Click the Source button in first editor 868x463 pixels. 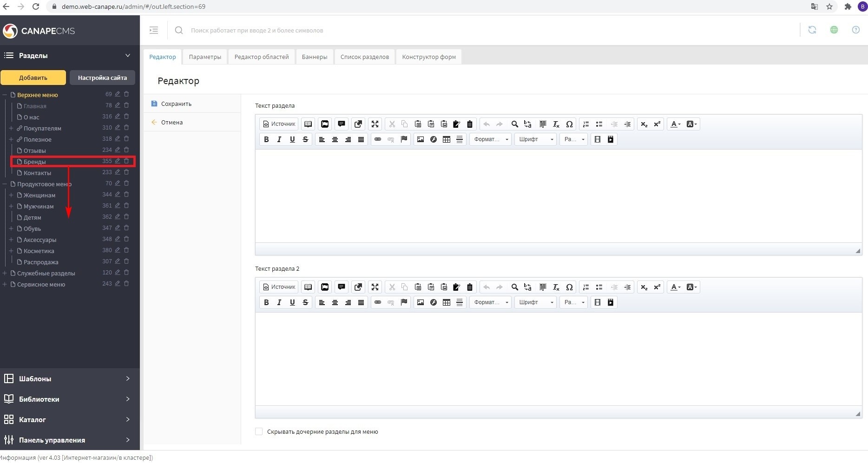pyautogui.click(x=279, y=124)
